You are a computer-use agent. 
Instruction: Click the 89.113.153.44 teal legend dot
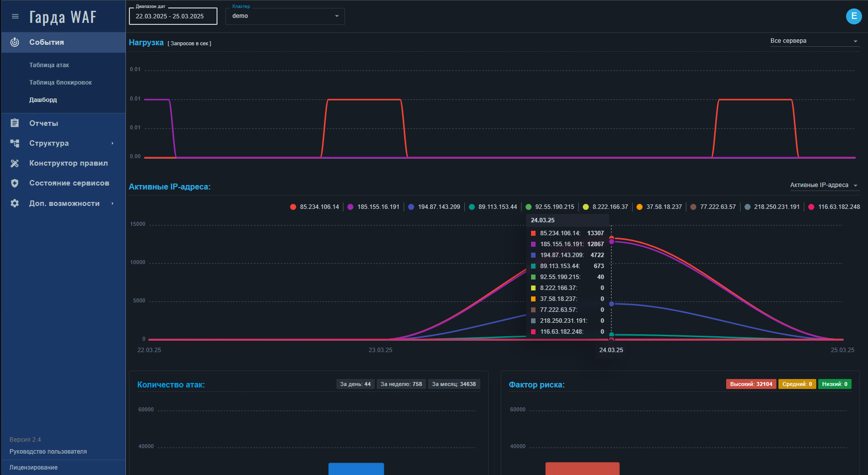tap(472, 207)
